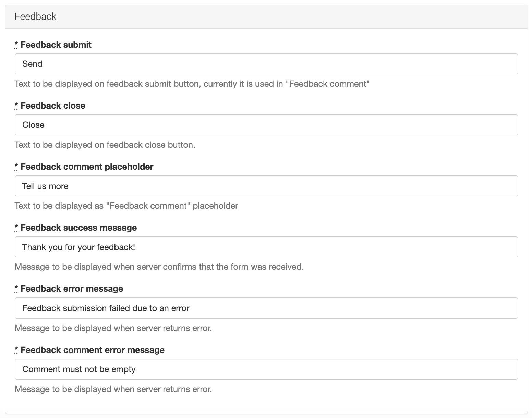Select the Feedback success message input
The height and width of the screenshot is (418, 532).
pos(266,247)
